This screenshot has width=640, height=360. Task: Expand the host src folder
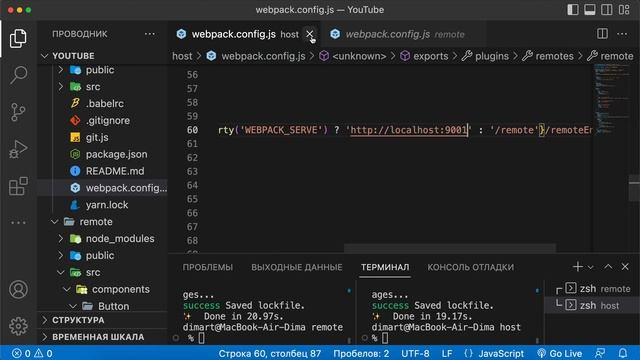(x=93, y=87)
